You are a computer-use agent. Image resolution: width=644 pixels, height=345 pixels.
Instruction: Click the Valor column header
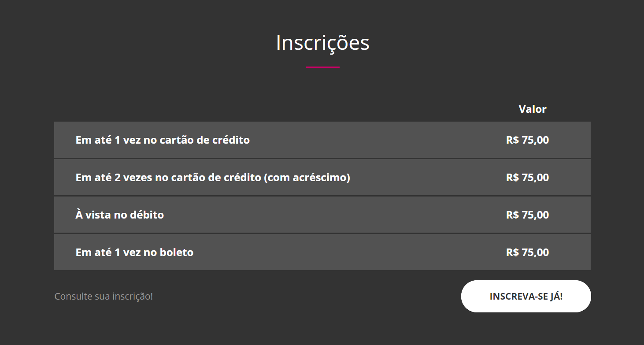(x=533, y=109)
